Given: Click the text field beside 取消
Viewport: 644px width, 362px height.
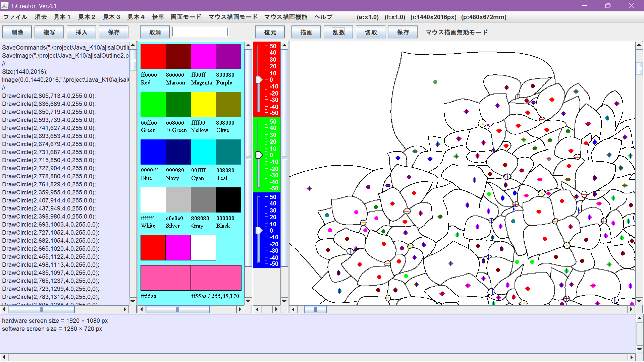Looking at the screenshot, I should 200,32.
